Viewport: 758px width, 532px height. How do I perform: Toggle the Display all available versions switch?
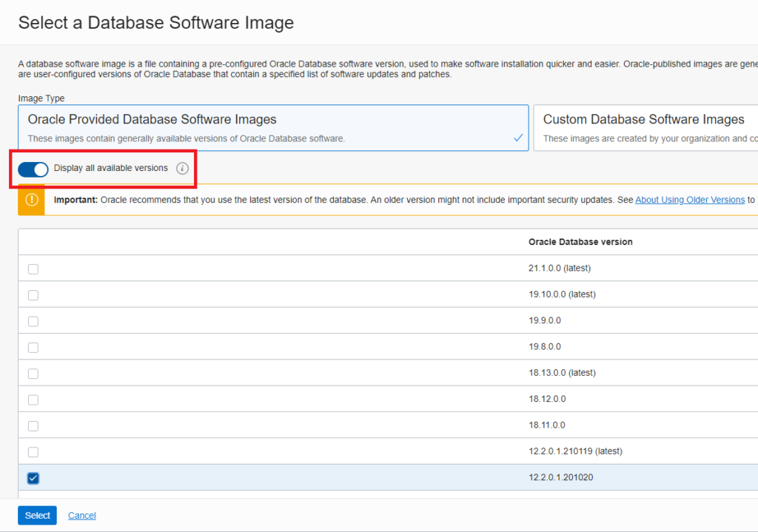[33, 169]
